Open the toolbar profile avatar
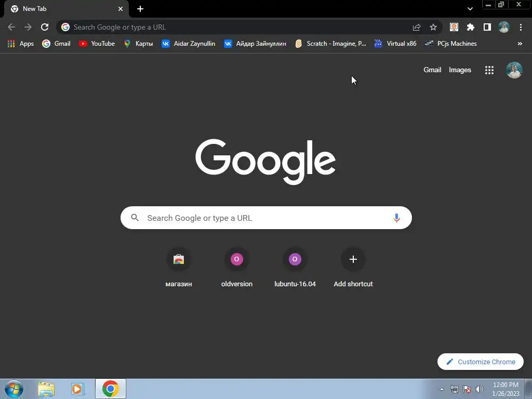 tap(504, 27)
